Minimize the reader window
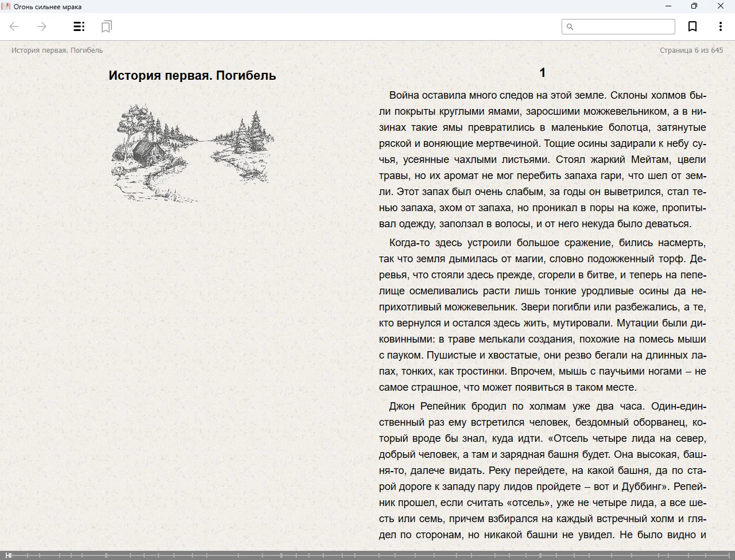The image size is (735, 560). coord(668,6)
